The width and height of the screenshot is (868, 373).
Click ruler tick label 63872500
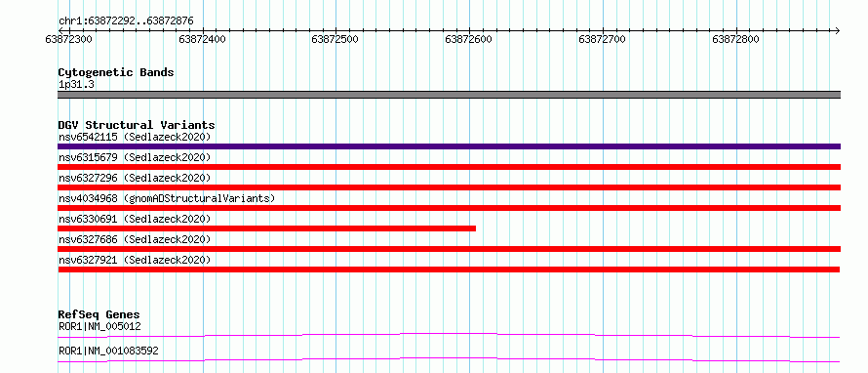click(335, 40)
